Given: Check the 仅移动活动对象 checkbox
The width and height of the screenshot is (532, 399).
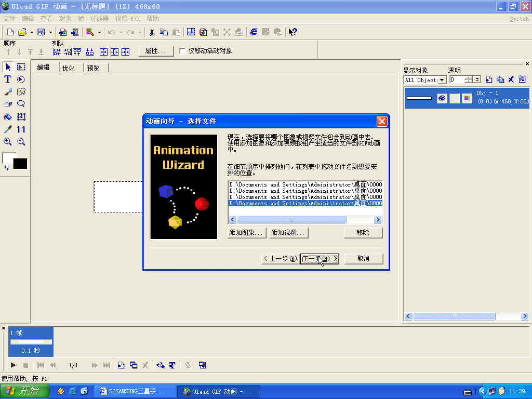Looking at the screenshot, I should 181,50.
